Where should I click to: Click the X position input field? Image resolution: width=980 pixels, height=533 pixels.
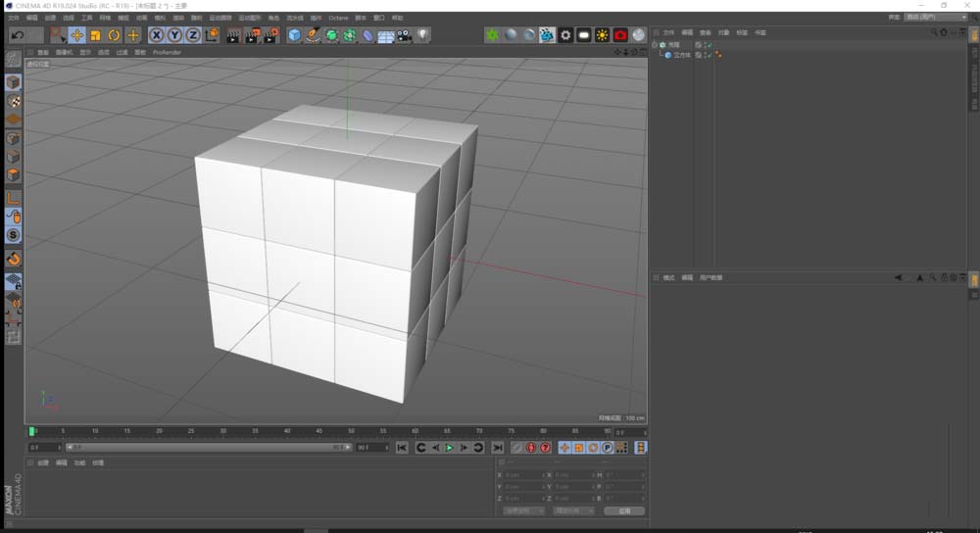pyautogui.click(x=521, y=475)
